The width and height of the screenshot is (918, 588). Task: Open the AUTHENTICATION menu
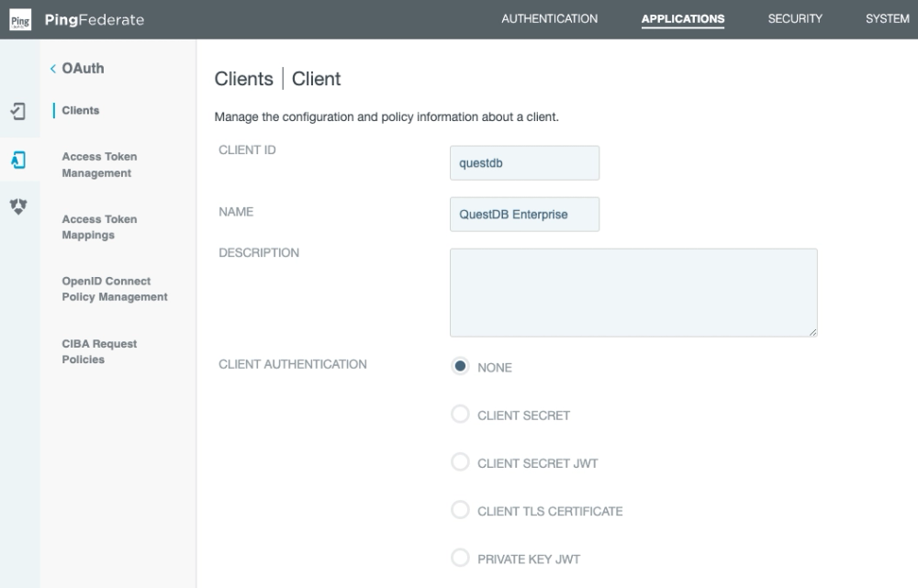click(x=549, y=18)
